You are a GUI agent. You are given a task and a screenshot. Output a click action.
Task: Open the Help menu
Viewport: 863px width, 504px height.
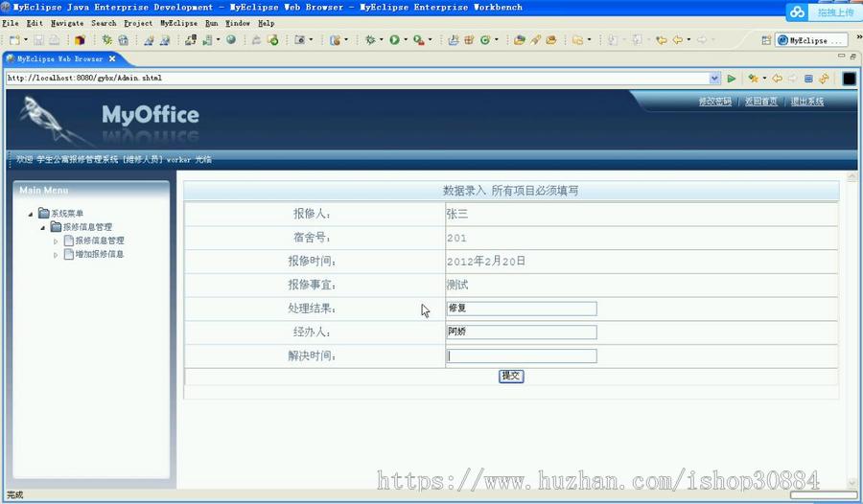pyautogui.click(x=267, y=23)
